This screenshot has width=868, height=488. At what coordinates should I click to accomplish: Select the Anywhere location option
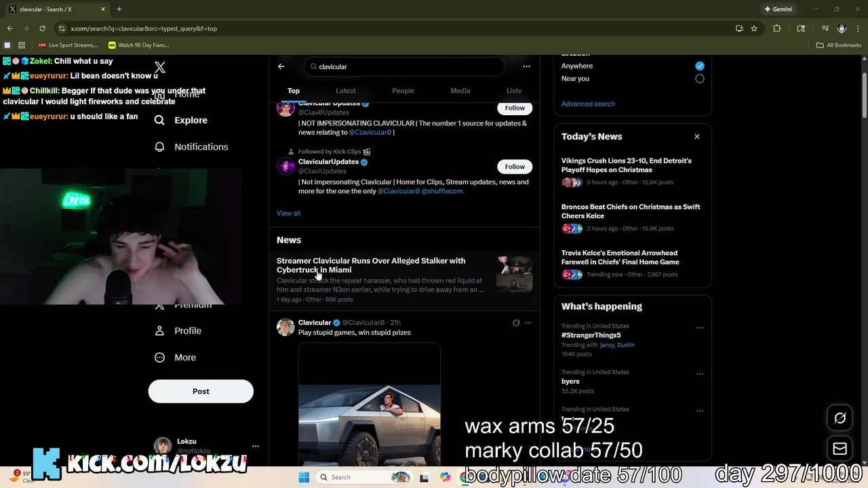pos(699,66)
